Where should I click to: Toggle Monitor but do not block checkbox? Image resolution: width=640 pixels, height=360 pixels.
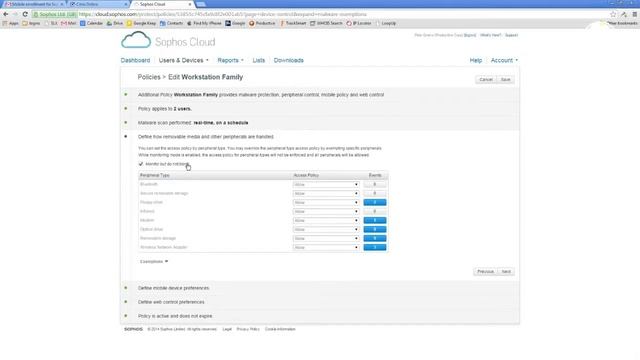(141, 164)
